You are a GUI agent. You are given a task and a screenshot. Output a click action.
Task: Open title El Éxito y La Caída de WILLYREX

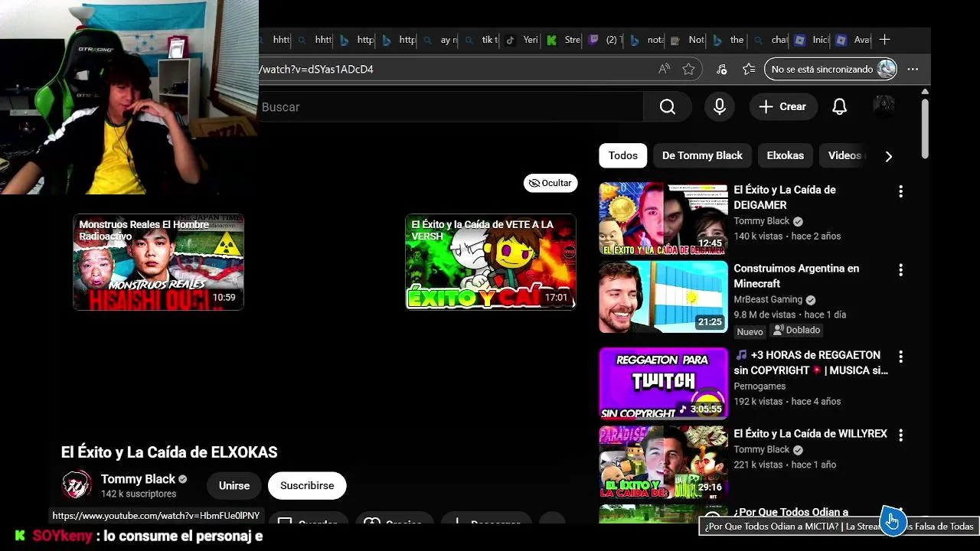(810, 434)
